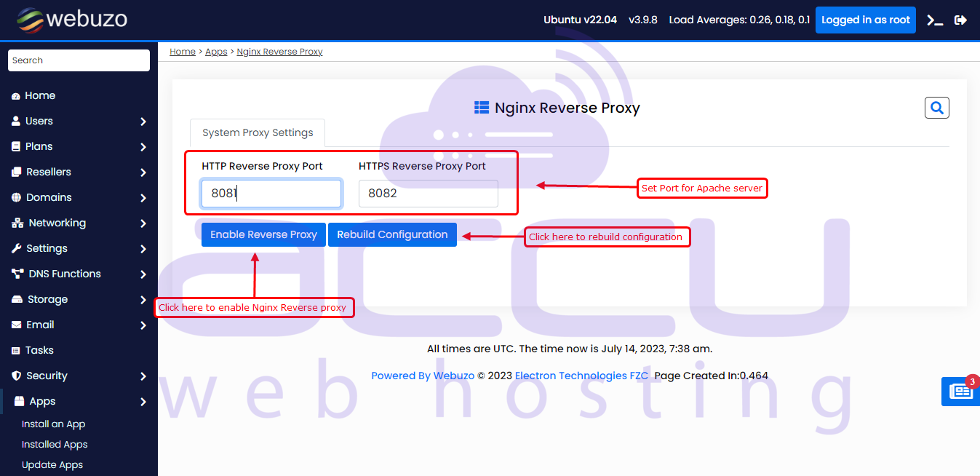Click the Domains globe icon
Image resolution: width=980 pixels, height=476 pixels.
coord(17,197)
